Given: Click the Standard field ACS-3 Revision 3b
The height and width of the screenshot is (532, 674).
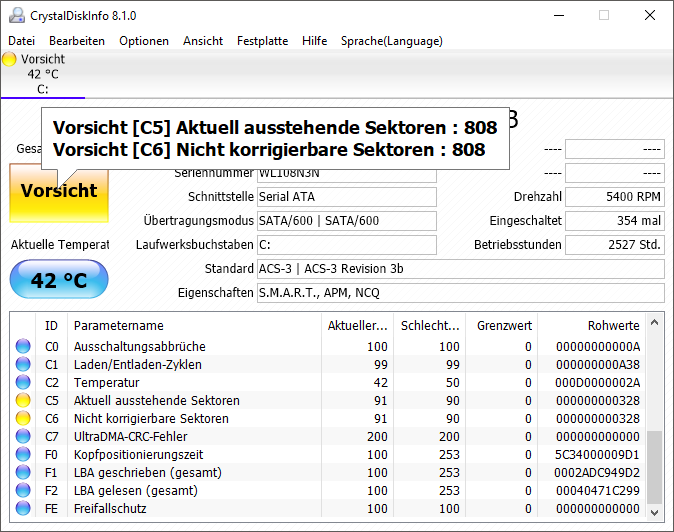Looking at the screenshot, I should (461, 269).
